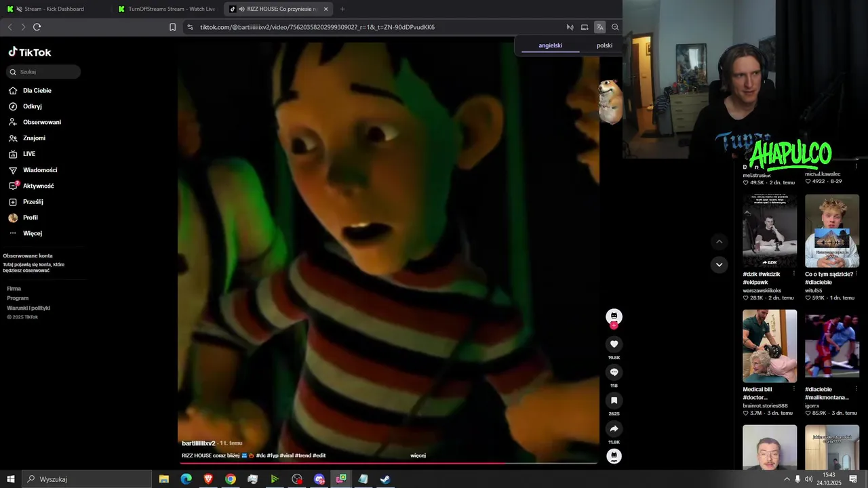The height and width of the screenshot is (488, 868).
Task: Select angielski translation option
Action: click(x=550, y=45)
